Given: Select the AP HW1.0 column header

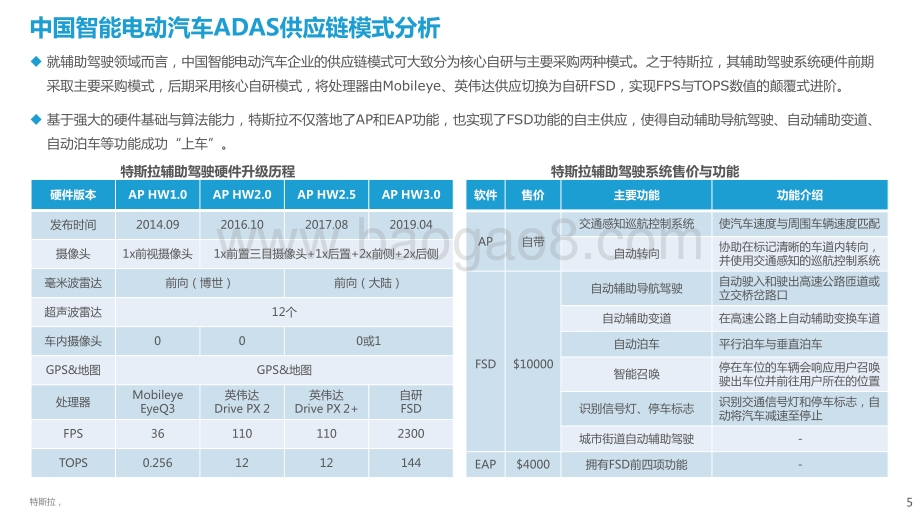Looking at the screenshot, I should click(x=158, y=195).
